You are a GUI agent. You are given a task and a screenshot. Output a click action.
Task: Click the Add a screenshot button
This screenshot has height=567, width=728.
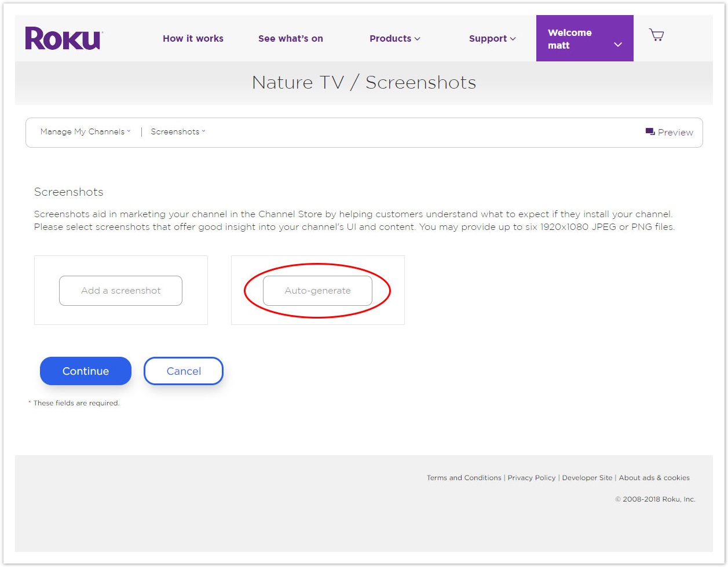pos(120,291)
